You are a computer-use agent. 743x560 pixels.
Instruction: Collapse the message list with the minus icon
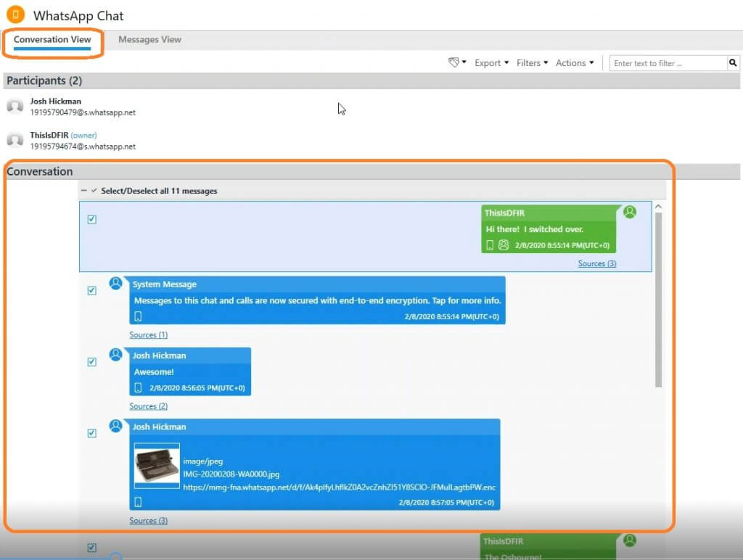tap(84, 191)
